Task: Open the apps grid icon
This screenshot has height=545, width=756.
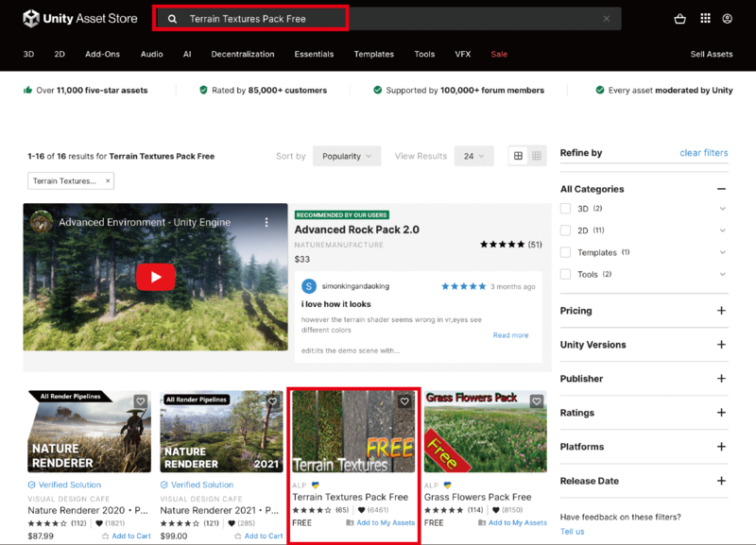Action: (x=705, y=18)
